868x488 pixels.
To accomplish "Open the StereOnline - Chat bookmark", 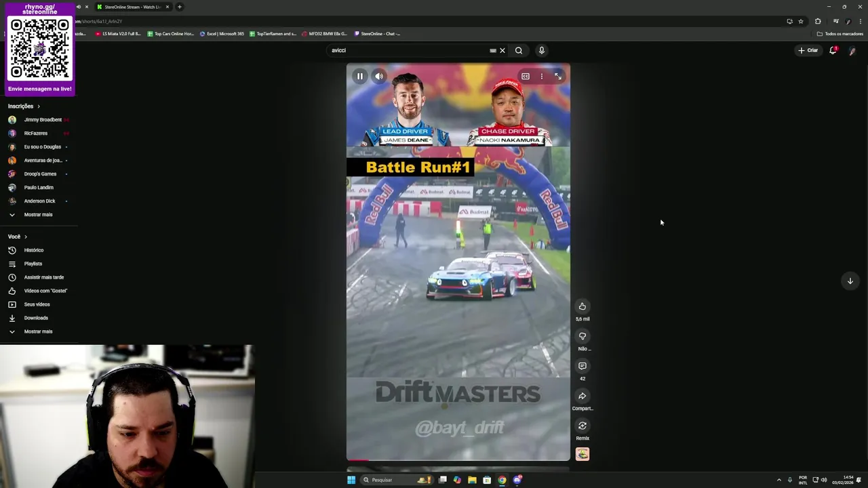I will point(377,34).
